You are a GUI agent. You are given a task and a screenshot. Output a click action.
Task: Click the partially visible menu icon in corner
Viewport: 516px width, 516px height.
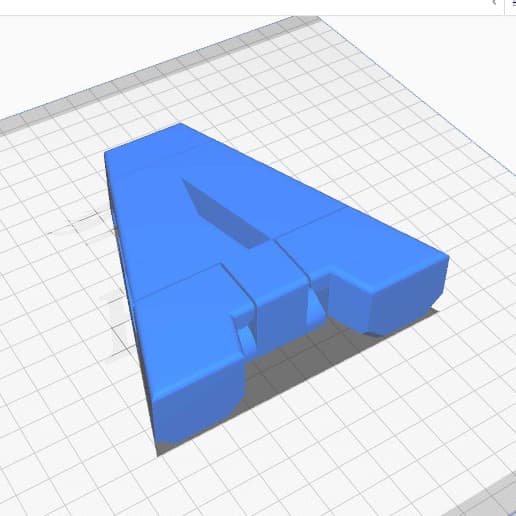(514, 3)
